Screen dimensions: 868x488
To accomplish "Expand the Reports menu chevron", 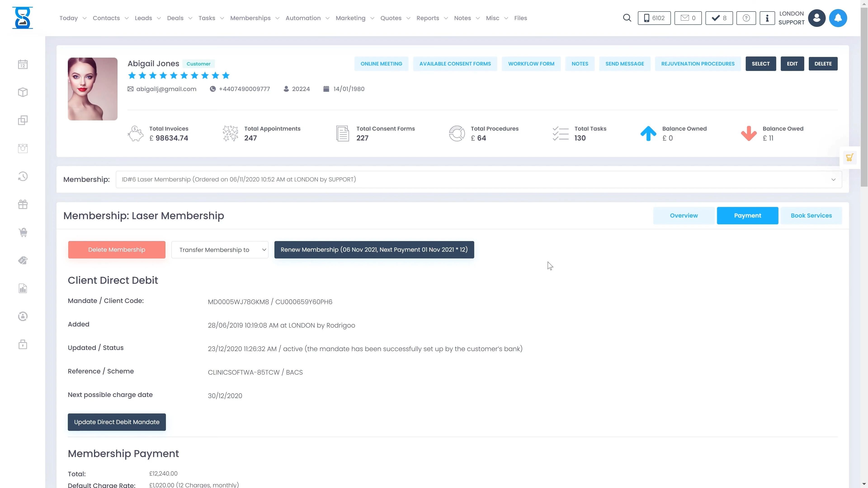I will point(446,18).
